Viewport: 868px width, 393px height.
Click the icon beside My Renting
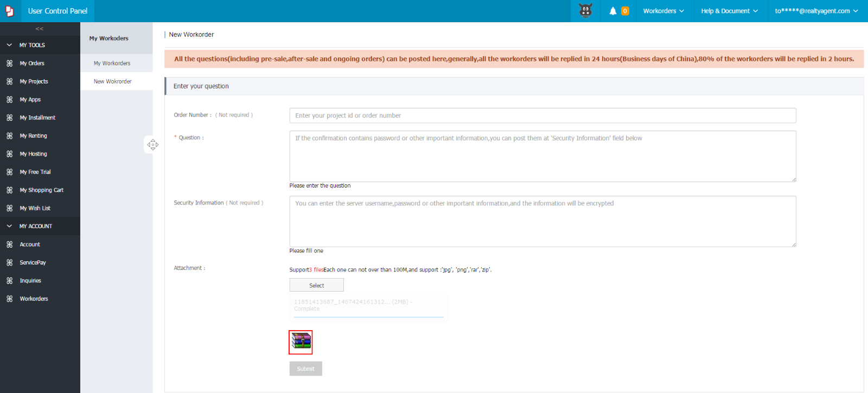10,136
